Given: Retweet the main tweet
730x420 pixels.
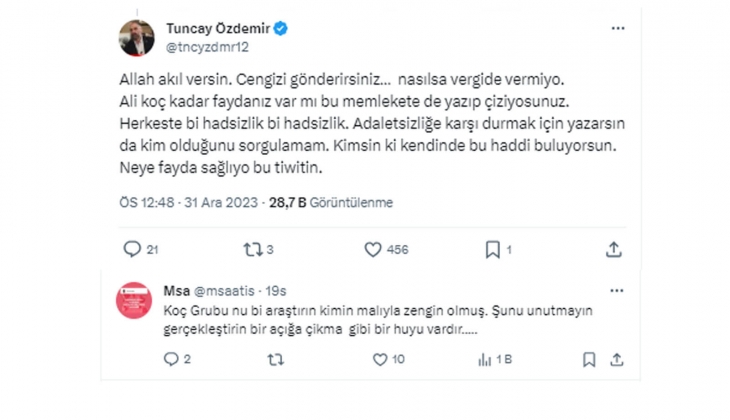Looking at the screenshot, I should click(252, 249).
